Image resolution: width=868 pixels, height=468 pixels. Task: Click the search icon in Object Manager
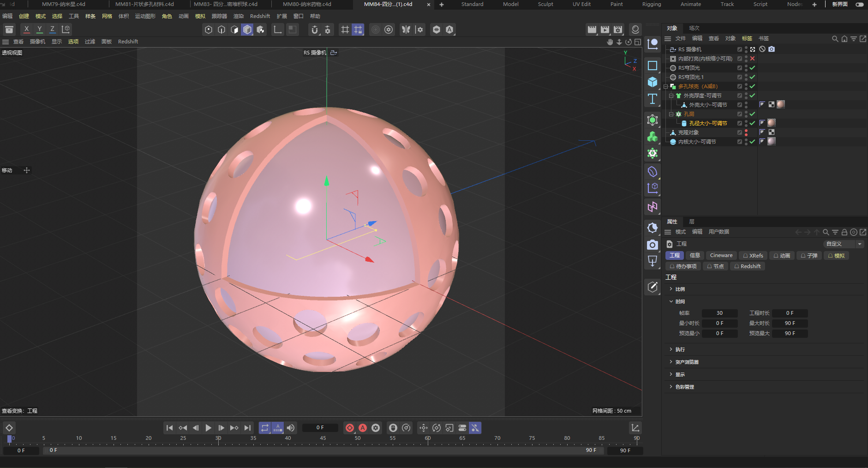coord(835,39)
